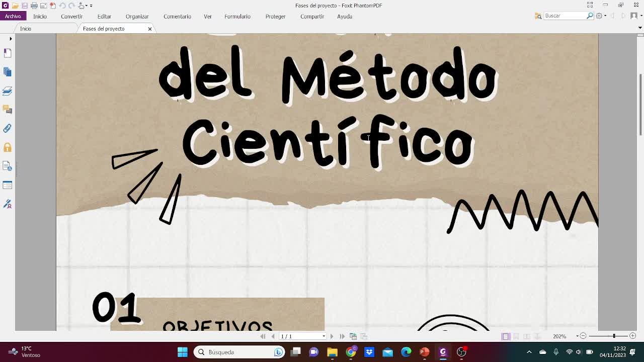Enable facing pages view mode
The image size is (644, 362).
pos(527,336)
